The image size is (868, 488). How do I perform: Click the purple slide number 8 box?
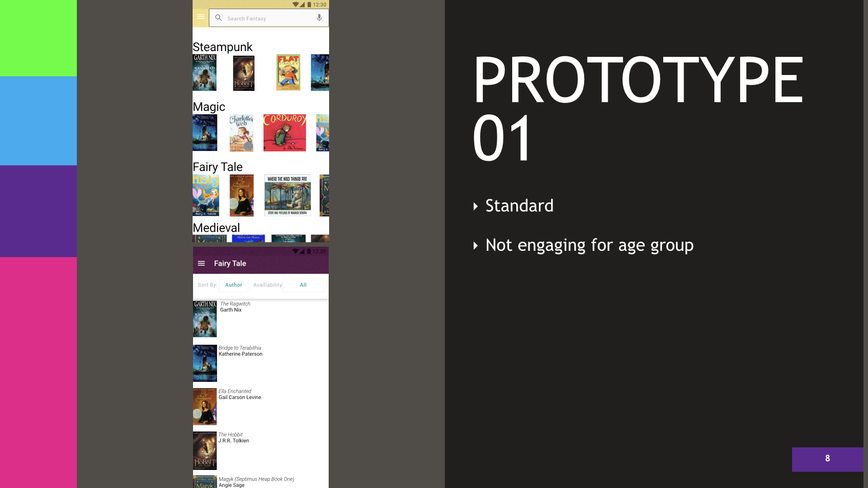click(827, 459)
